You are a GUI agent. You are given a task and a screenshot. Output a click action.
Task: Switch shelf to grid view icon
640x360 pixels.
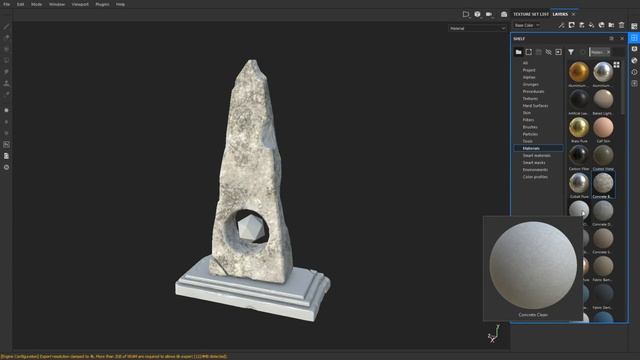coord(616,65)
